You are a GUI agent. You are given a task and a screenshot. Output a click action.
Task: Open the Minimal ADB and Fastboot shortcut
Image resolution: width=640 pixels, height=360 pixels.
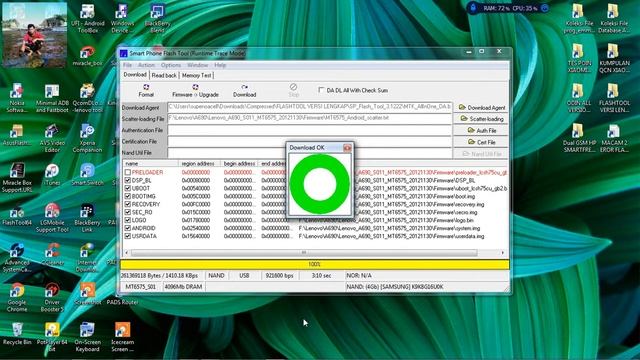point(52,98)
